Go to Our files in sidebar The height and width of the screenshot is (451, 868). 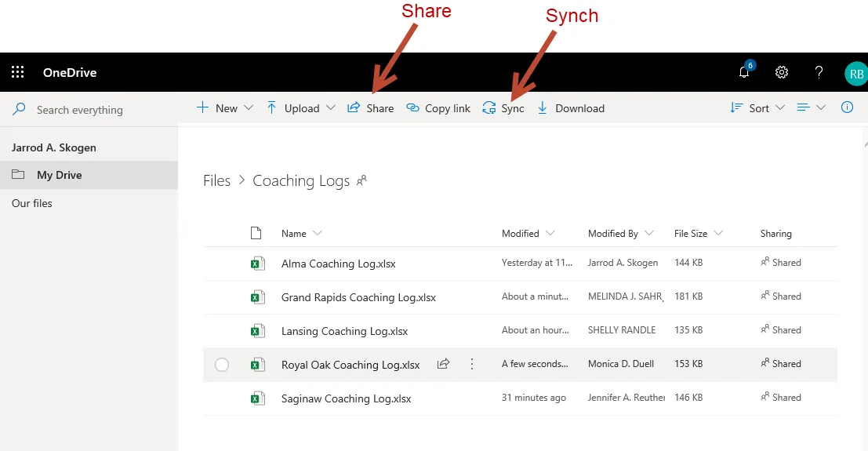coord(32,203)
